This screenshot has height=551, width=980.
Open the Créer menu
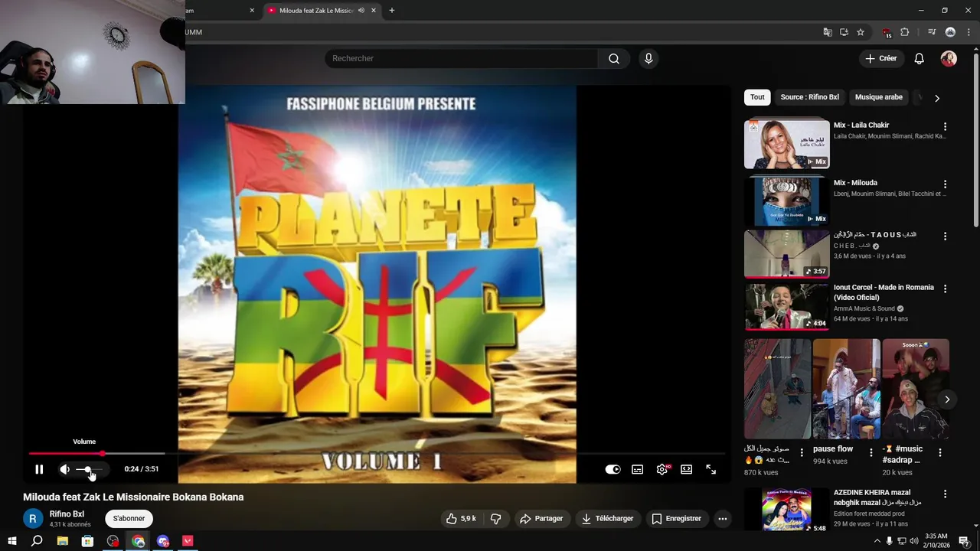(881, 58)
